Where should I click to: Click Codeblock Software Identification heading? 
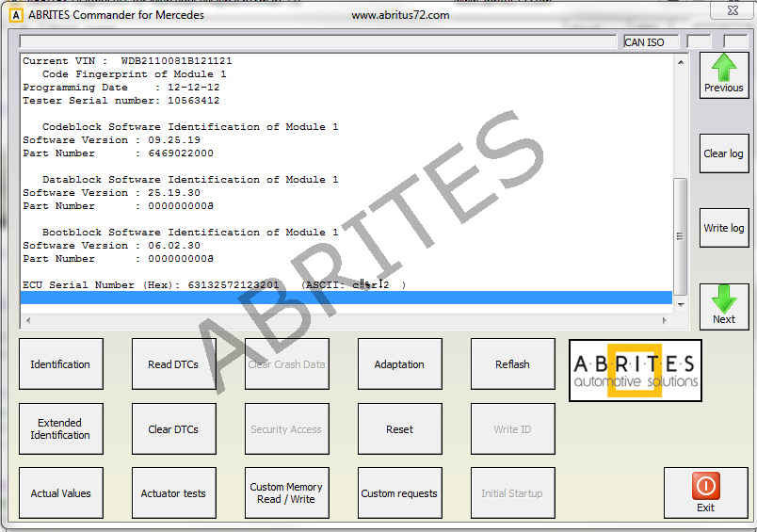click(190, 127)
